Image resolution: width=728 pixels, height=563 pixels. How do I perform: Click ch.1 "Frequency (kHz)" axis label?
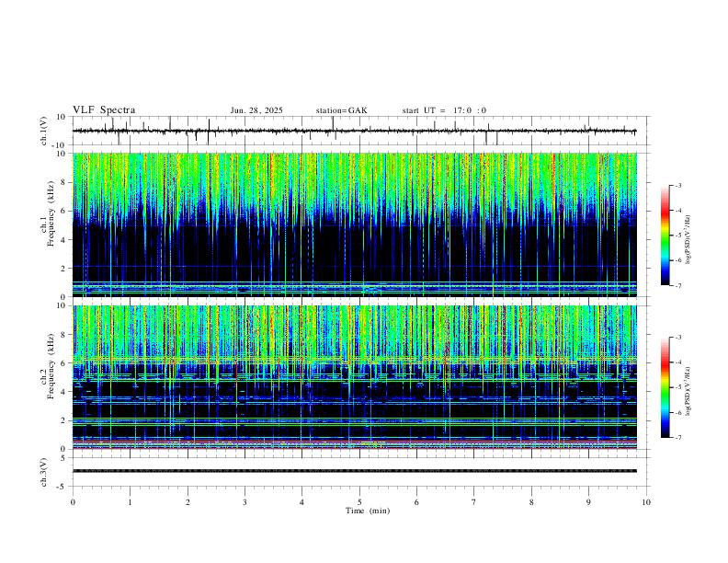click(51, 214)
